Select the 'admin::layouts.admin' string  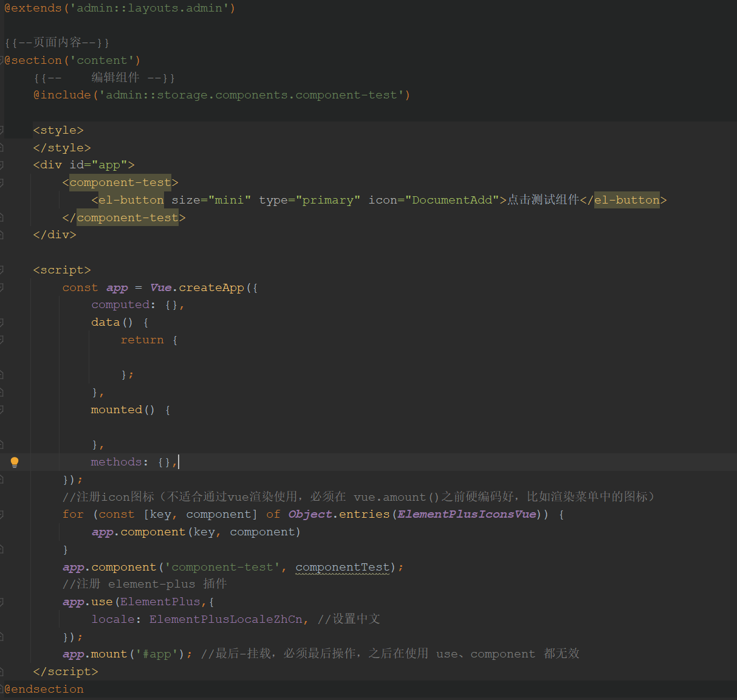point(149,9)
